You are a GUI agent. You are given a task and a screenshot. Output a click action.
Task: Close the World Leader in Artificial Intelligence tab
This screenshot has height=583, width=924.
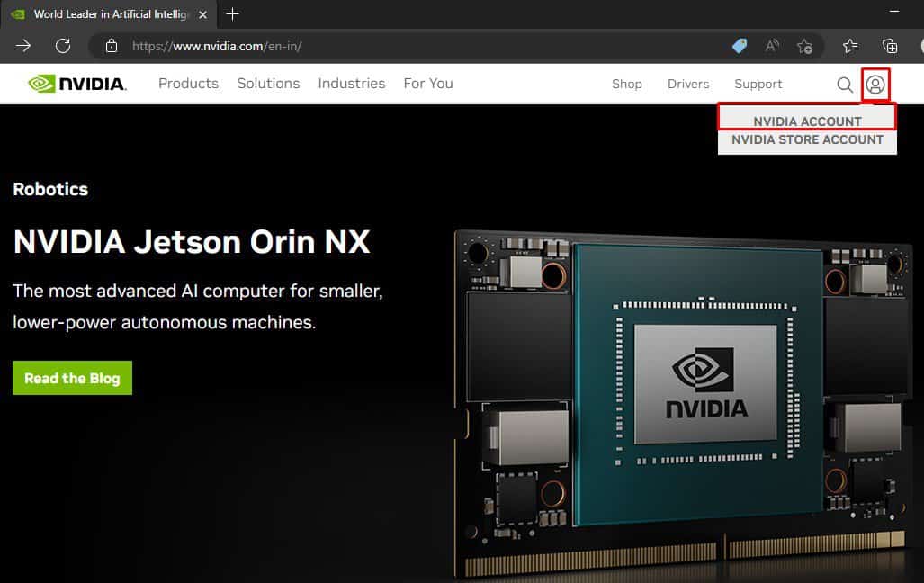tap(202, 14)
